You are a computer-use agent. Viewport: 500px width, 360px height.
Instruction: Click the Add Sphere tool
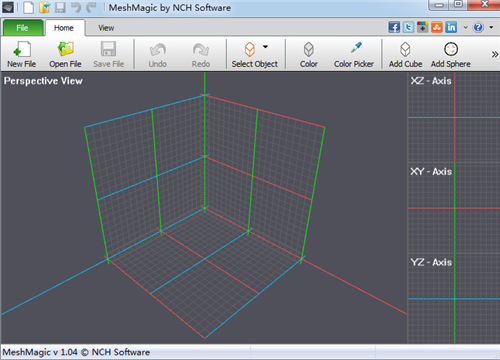pyautogui.click(x=451, y=50)
